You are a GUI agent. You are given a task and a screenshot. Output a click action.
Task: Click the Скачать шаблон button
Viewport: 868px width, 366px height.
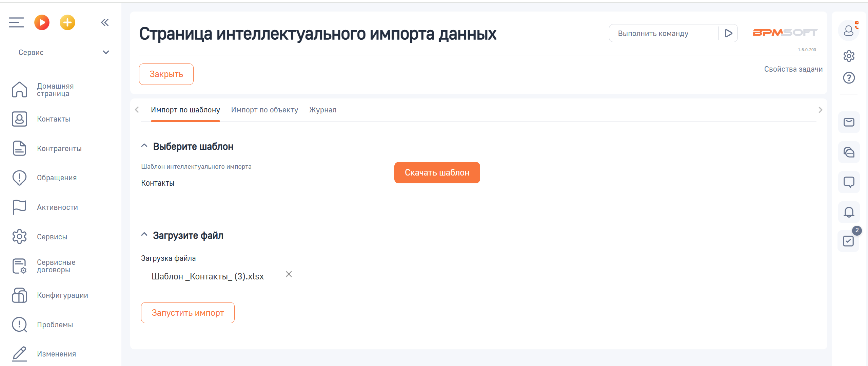437,172
